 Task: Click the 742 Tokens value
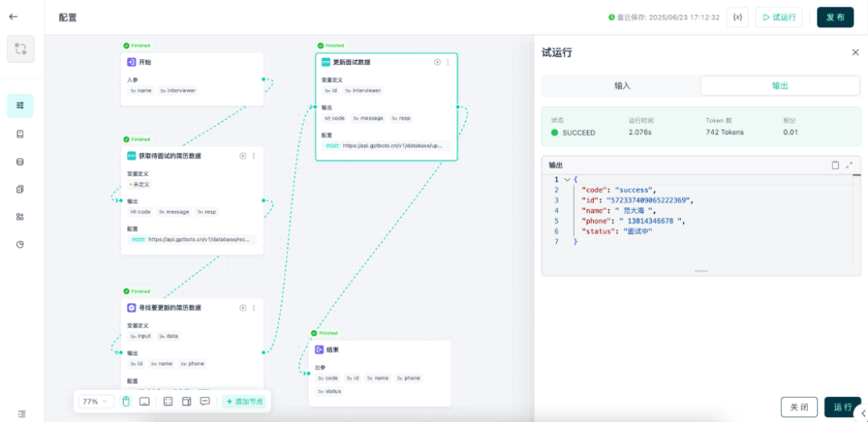tap(725, 133)
